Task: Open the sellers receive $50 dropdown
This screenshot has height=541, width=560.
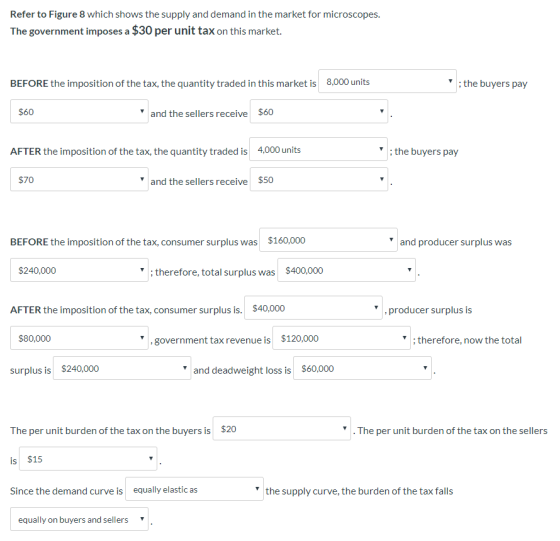Action: point(319,179)
